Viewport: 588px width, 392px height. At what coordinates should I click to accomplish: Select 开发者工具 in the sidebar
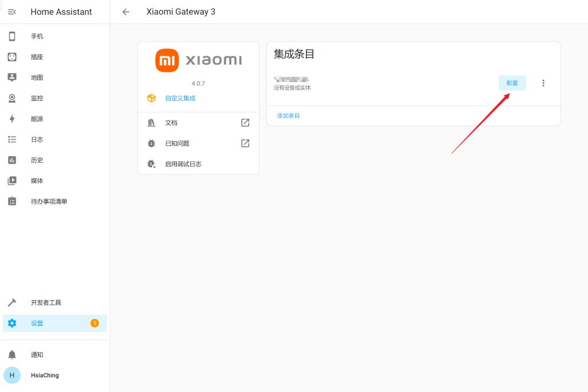[x=55, y=302]
